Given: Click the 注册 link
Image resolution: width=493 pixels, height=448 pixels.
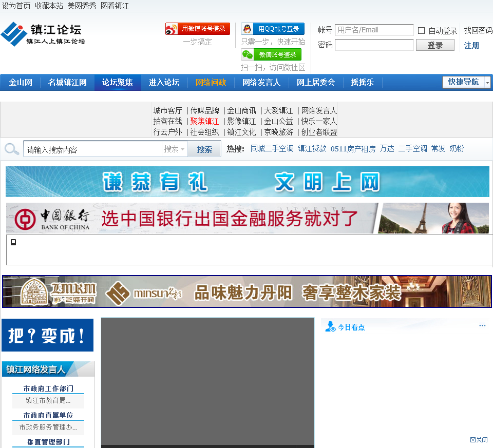Looking at the screenshot, I should coord(471,46).
